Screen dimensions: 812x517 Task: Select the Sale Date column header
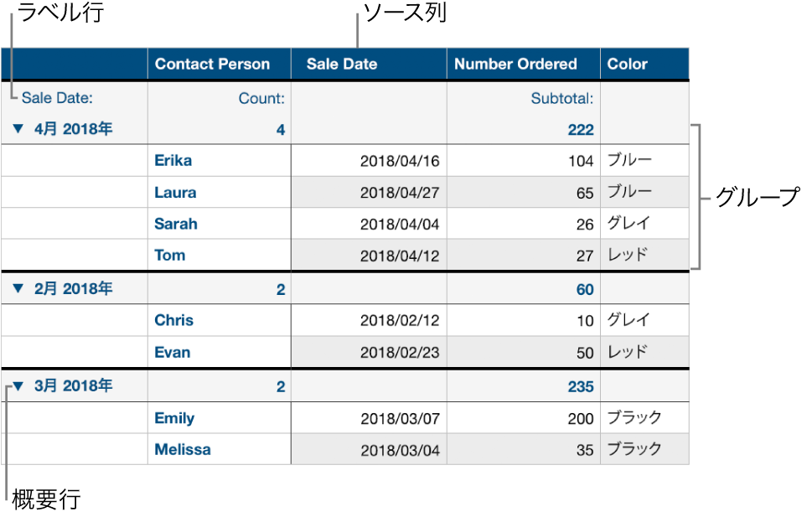pos(341,64)
